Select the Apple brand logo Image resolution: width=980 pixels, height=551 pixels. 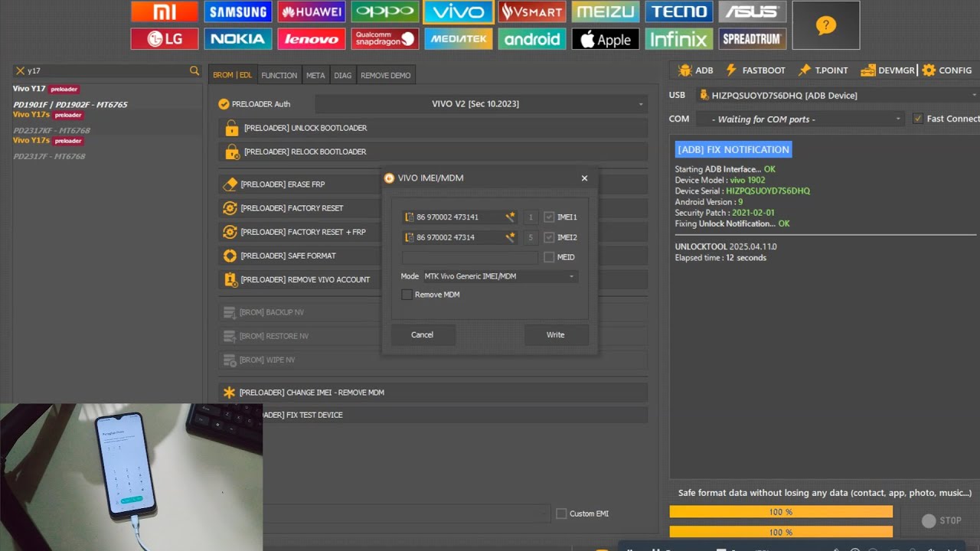(x=606, y=39)
